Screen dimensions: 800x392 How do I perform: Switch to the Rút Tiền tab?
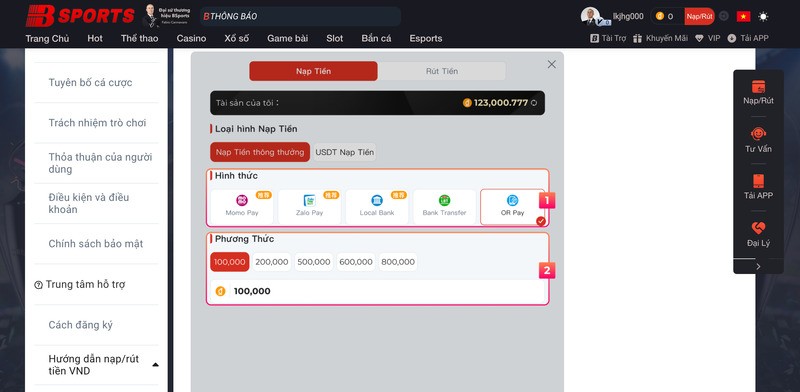[x=442, y=71]
